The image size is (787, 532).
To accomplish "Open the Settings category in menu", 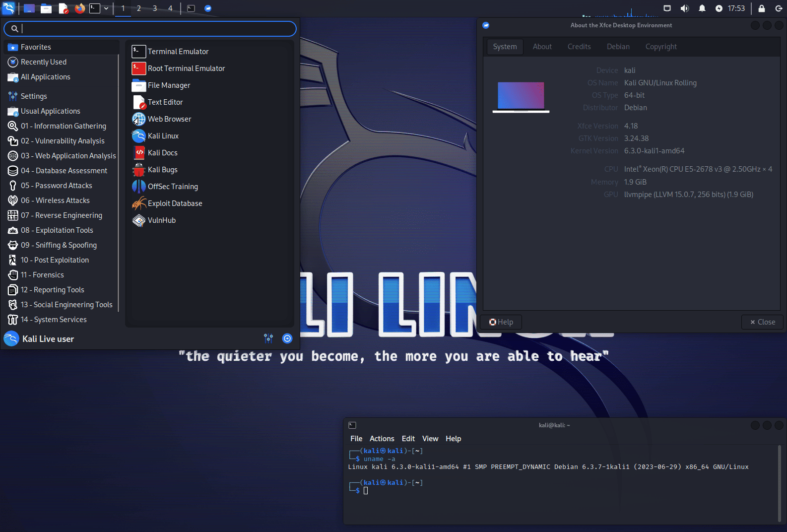I will click(62, 96).
